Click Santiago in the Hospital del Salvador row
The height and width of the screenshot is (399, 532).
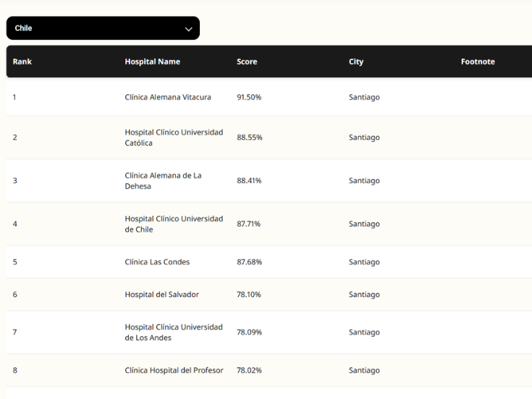tap(364, 295)
